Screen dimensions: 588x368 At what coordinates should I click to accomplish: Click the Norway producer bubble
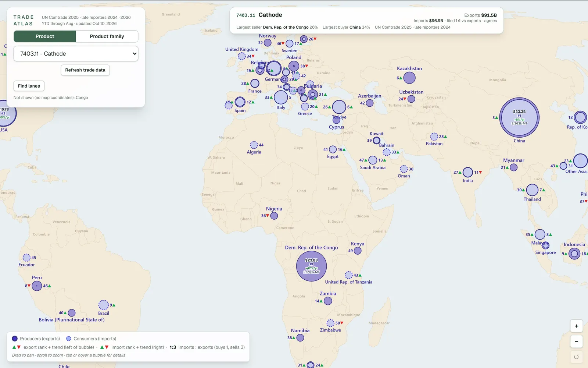coord(268,43)
